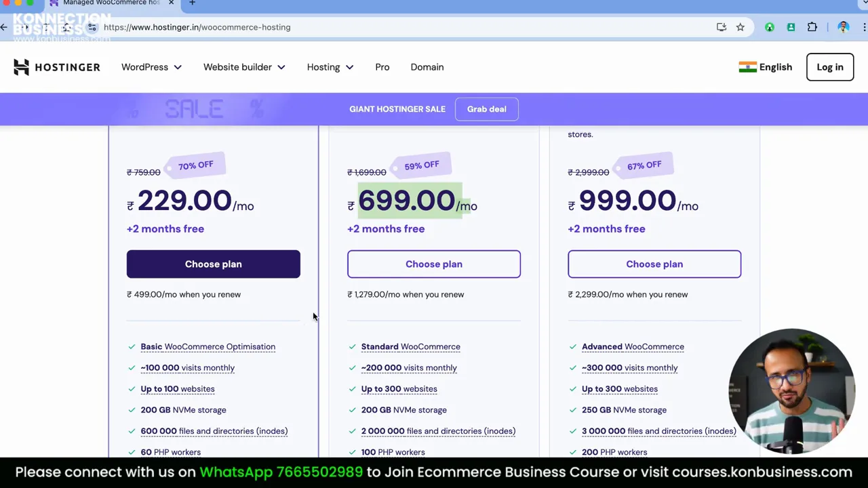This screenshot has height=488, width=868.
Task: Click the 70% OFF discount tag
Action: tap(195, 165)
